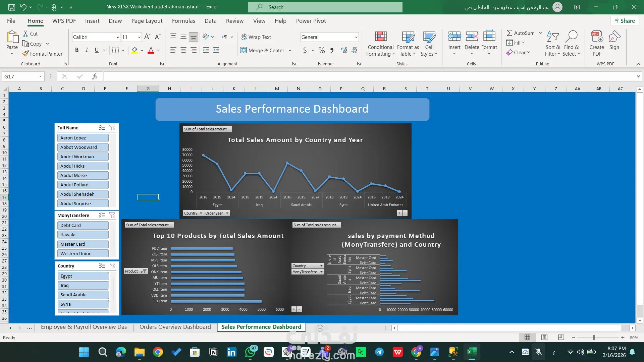Click the Percent Style icon
The height and width of the screenshot is (362, 644).
322,50
